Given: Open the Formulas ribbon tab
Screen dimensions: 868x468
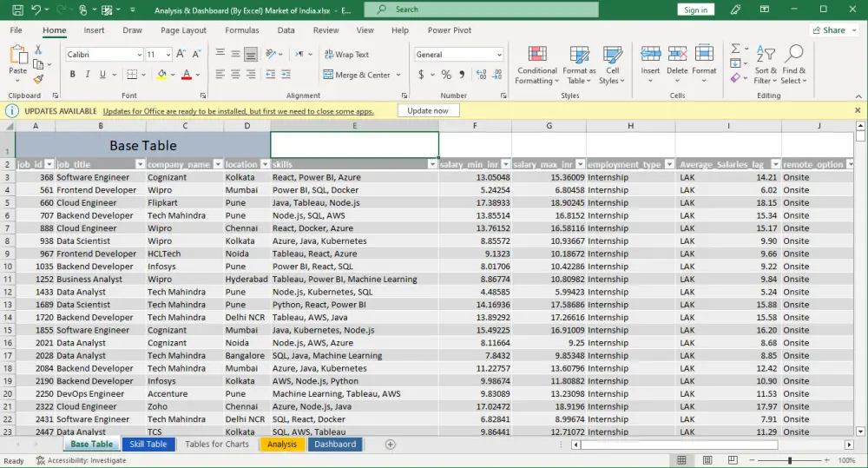Looking at the screenshot, I should coord(242,30).
